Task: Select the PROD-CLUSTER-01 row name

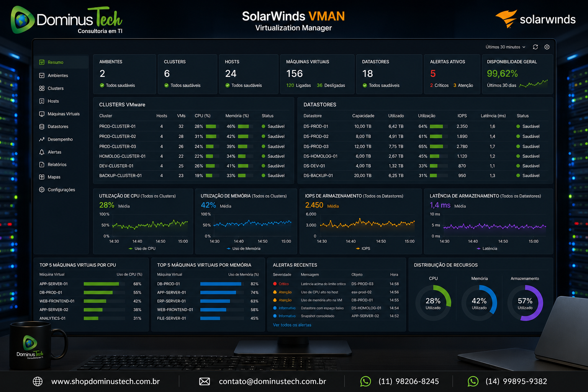Action: tap(117, 126)
